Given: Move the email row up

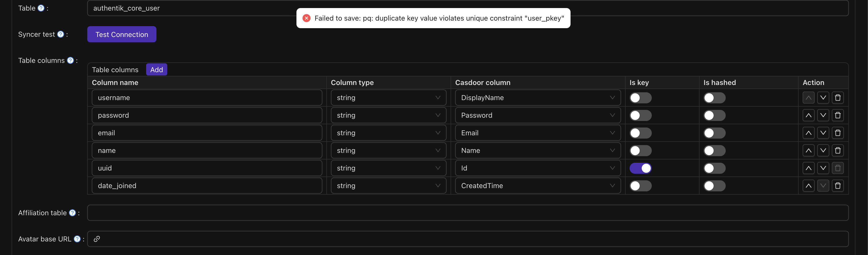Looking at the screenshot, I should (808, 133).
